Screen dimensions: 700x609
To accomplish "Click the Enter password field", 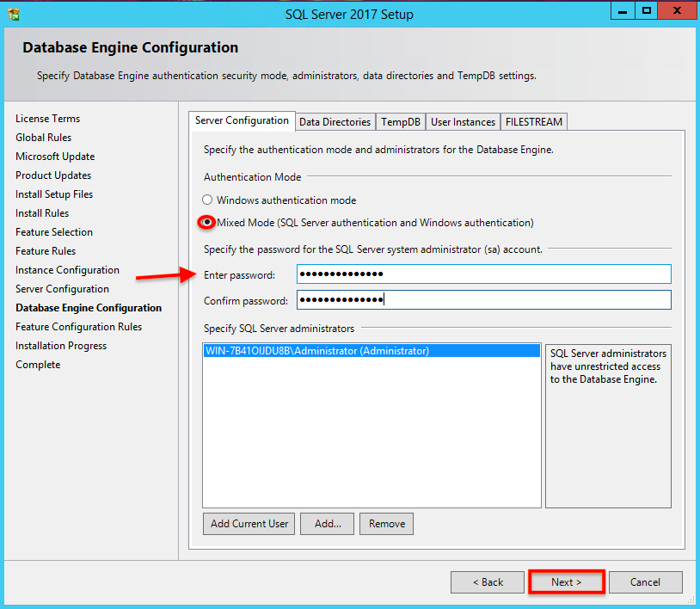I will pyautogui.click(x=484, y=274).
